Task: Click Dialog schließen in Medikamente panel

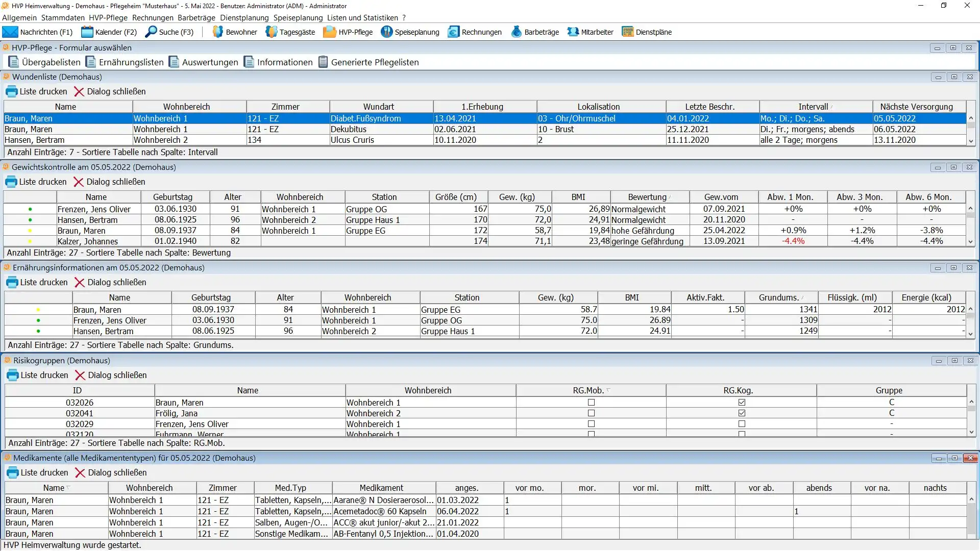Action: 111,473
